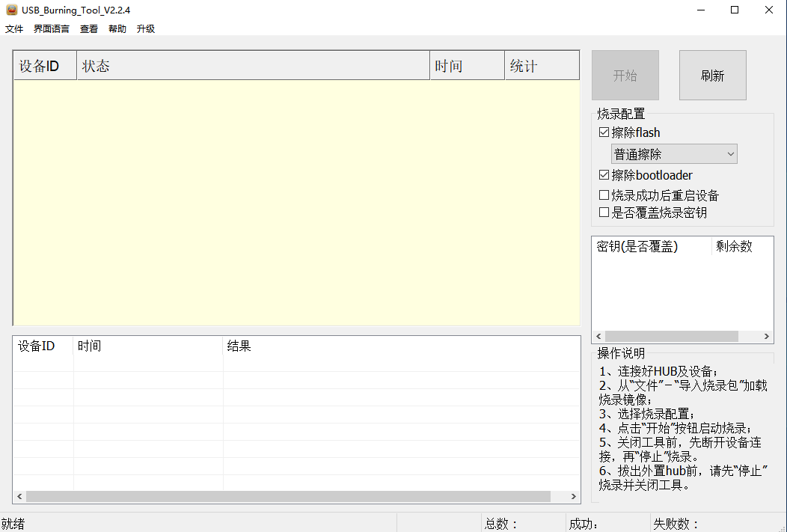
Task: Disable the 擦除flash erase flash checkbox
Action: [604, 132]
